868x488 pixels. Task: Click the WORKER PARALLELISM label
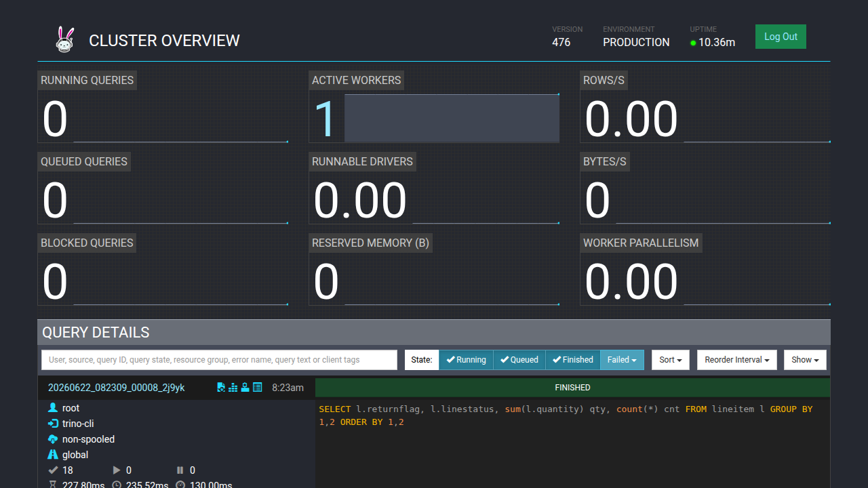click(x=641, y=243)
